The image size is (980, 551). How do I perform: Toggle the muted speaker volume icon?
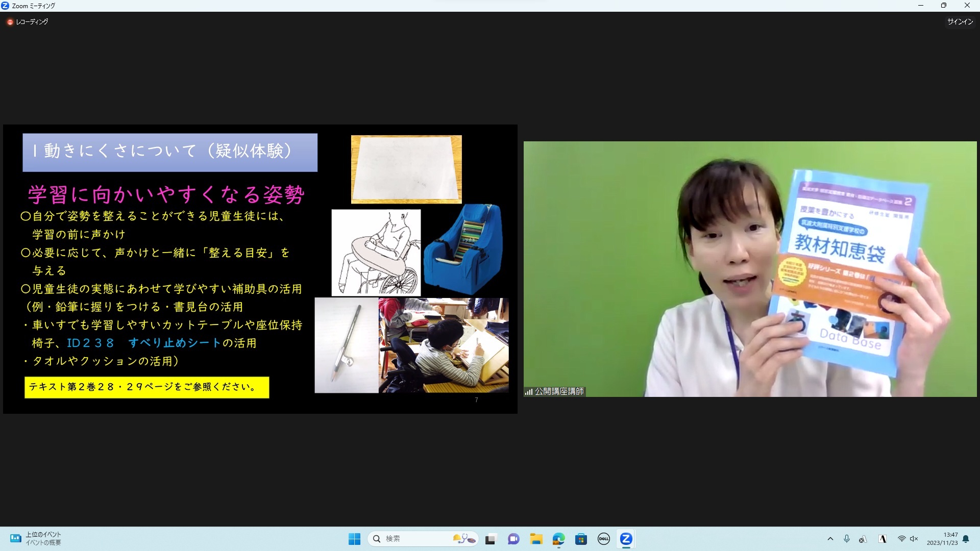pos(914,539)
